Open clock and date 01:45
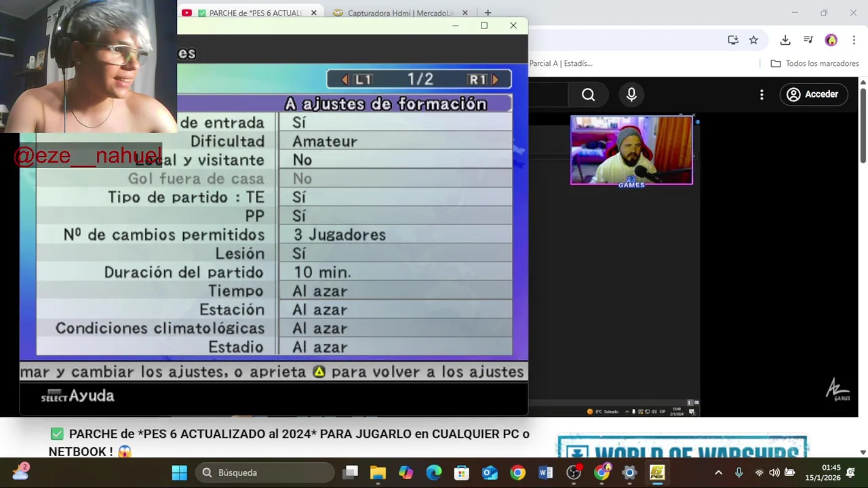The width and height of the screenshot is (868, 488). click(823, 472)
